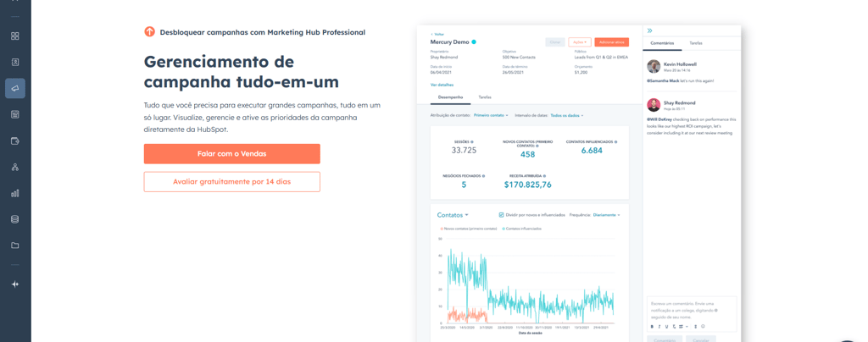Open the Primeiro contato attribution dropdown
This screenshot has height=342, width=868.
click(490, 115)
